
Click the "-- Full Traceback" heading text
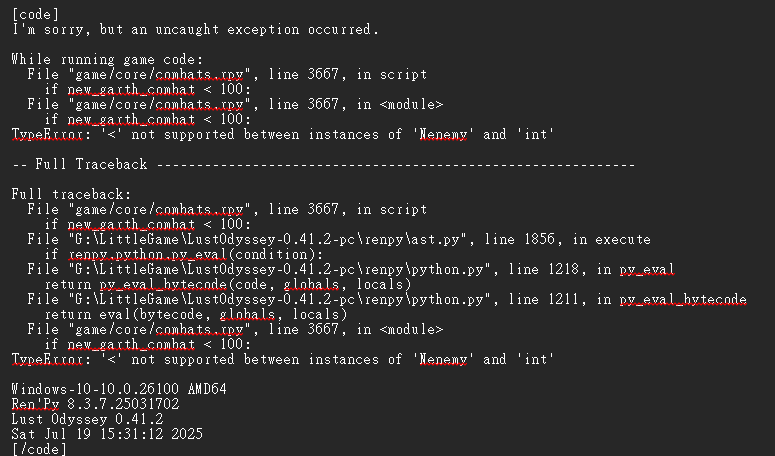(x=80, y=165)
